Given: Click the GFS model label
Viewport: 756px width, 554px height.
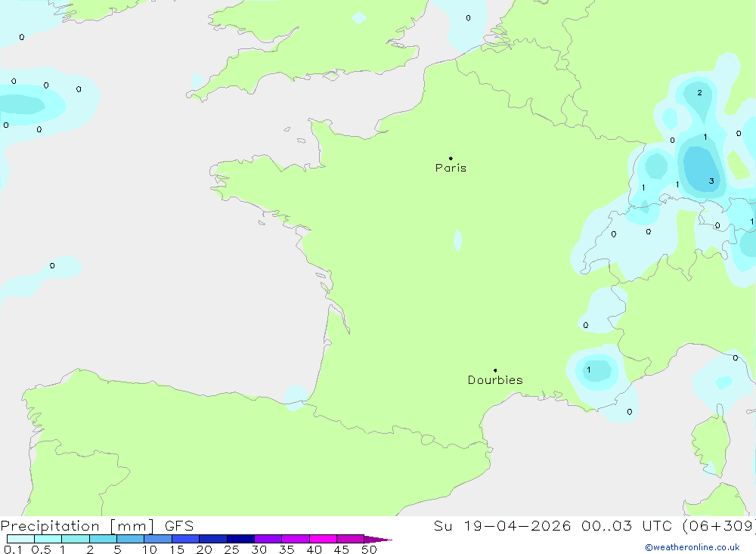Looking at the screenshot, I should (179, 526).
